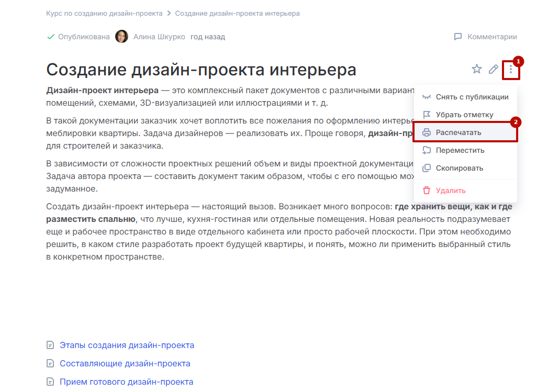Open the three-dot actions menu
The height and width of the screenshot is (392, 559).
[x=510, y=70]
